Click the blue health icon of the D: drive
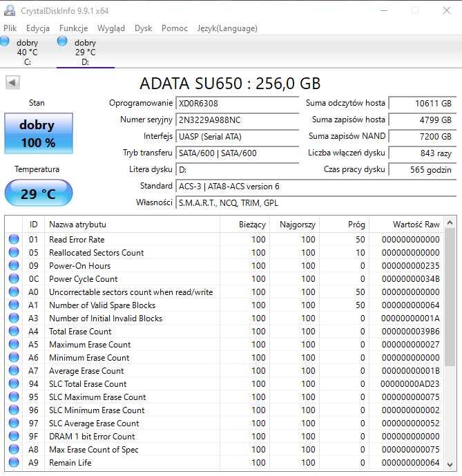 (x=62, y=41)
